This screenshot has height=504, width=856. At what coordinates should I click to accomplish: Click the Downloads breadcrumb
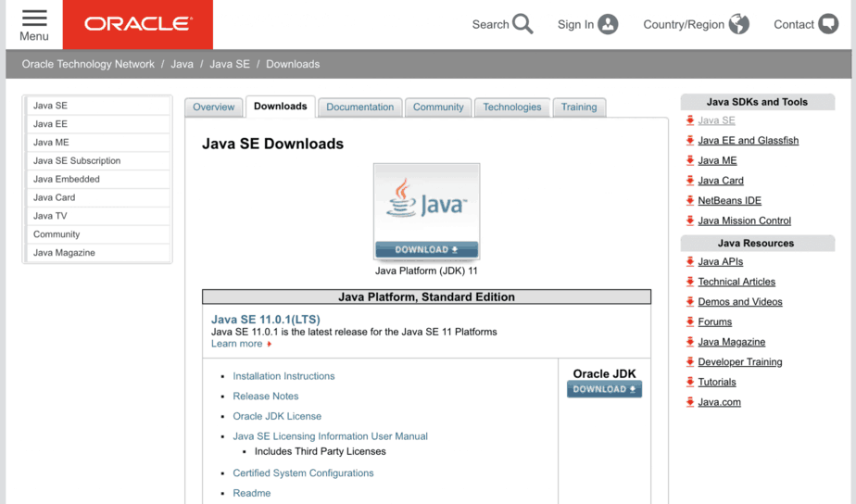293,64
